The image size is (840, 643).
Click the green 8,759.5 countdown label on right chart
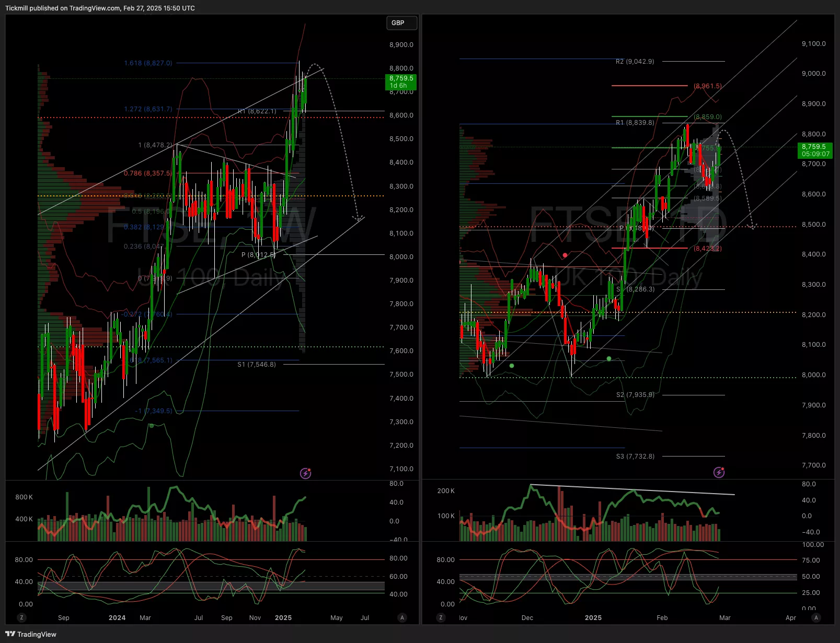point(815,150)
